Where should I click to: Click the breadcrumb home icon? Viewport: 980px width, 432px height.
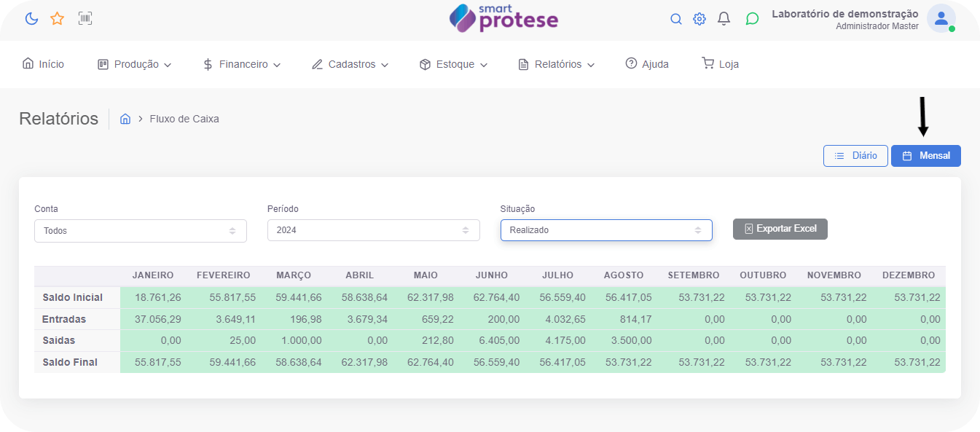(125, 119)
